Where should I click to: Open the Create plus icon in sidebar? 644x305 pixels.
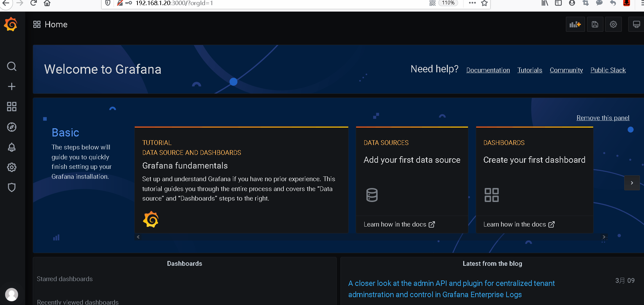pos(12,86)
